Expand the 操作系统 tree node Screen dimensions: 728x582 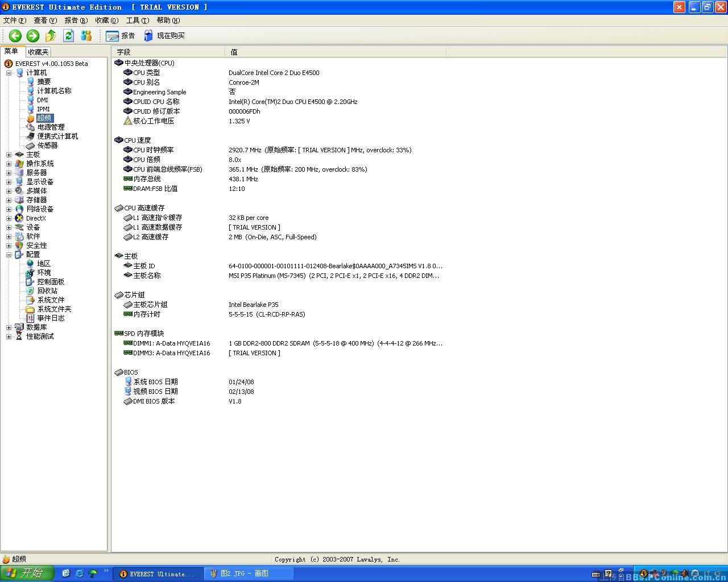tap(9, 164)
